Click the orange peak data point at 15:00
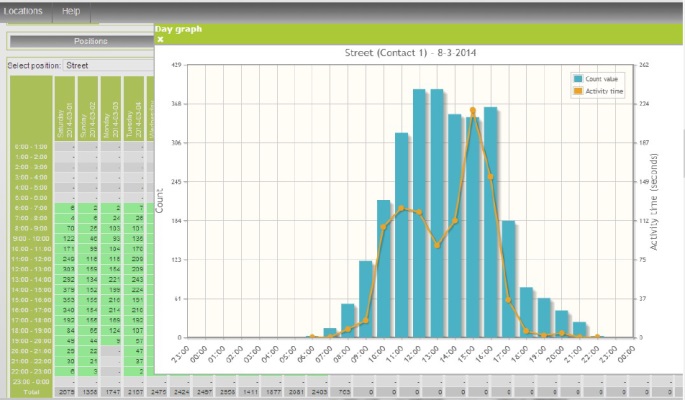Screen dimensions: 685x400 pos(473,110)
